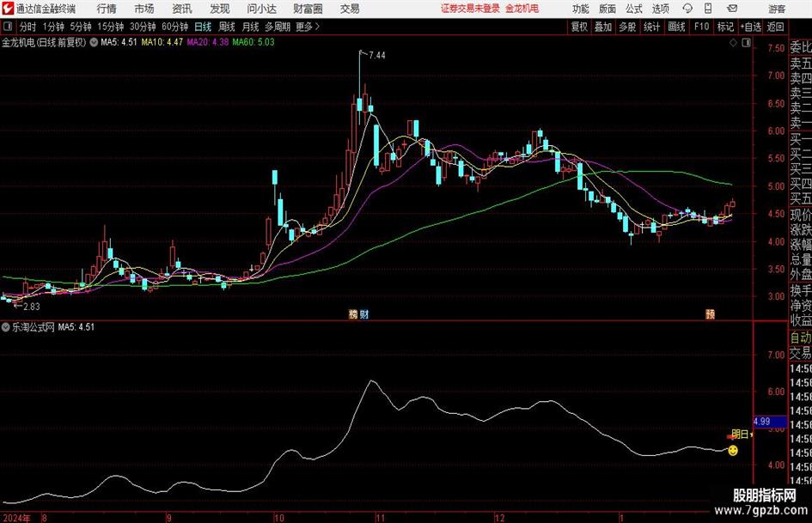Click the 多股 toolbar button
Viewport: 812px width, 523px height.
[627, 27]
